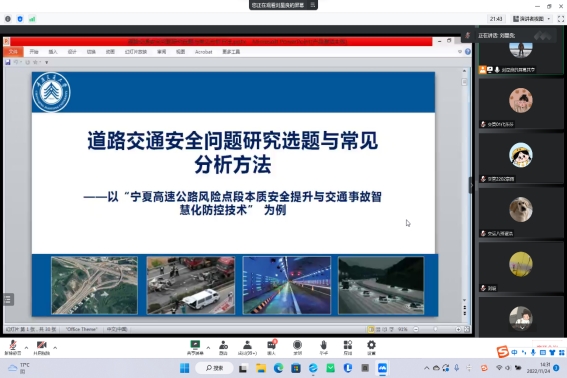Click the Windows search box on taskbar
567x378 pixels.
click(214, 368)
